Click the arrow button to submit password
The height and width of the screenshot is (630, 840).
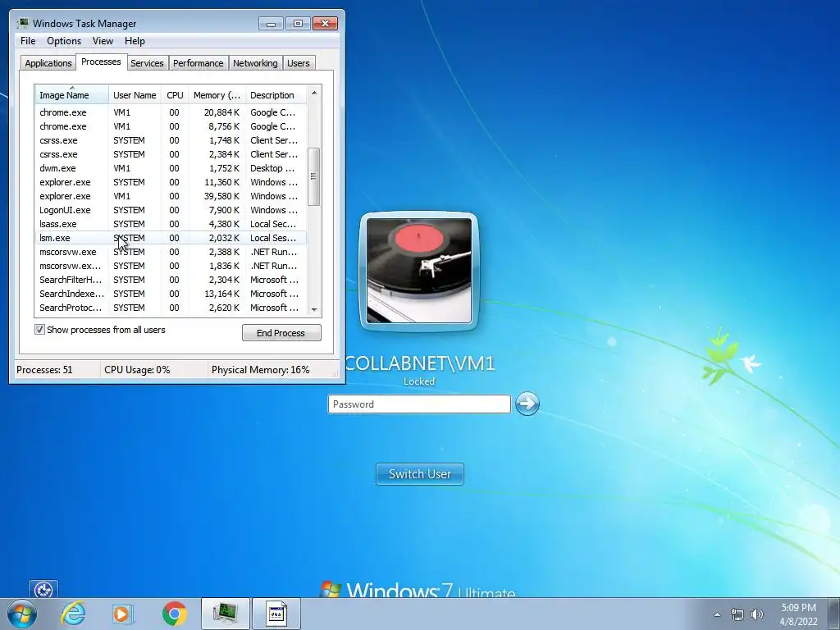527,404
